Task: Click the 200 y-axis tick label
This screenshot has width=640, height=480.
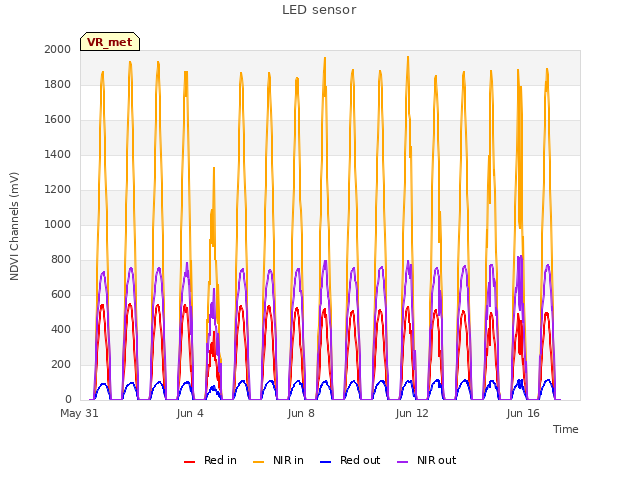Action: pyautogui.click(x=61, y=364)
